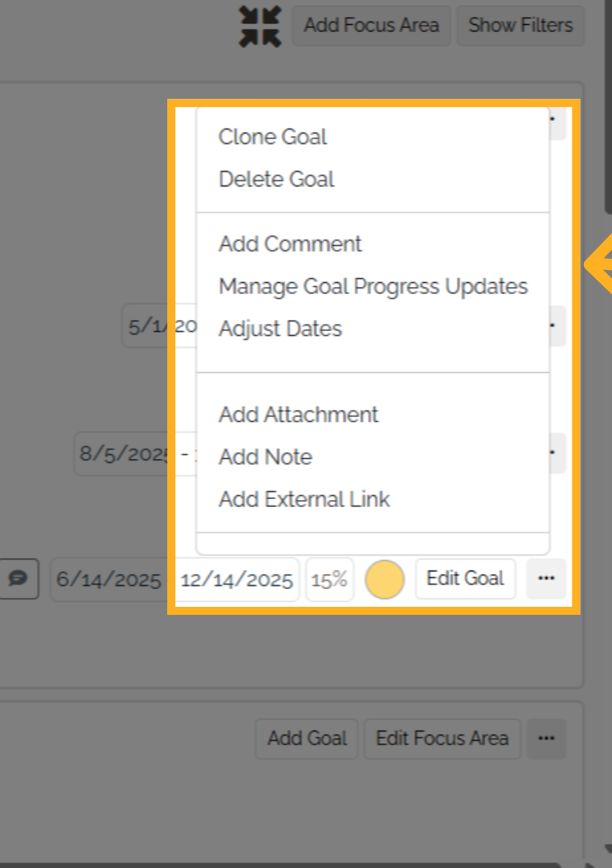The width and height of the screenshot is (612, 868).
Task: Click the Add Goal button
Action: 307,739
